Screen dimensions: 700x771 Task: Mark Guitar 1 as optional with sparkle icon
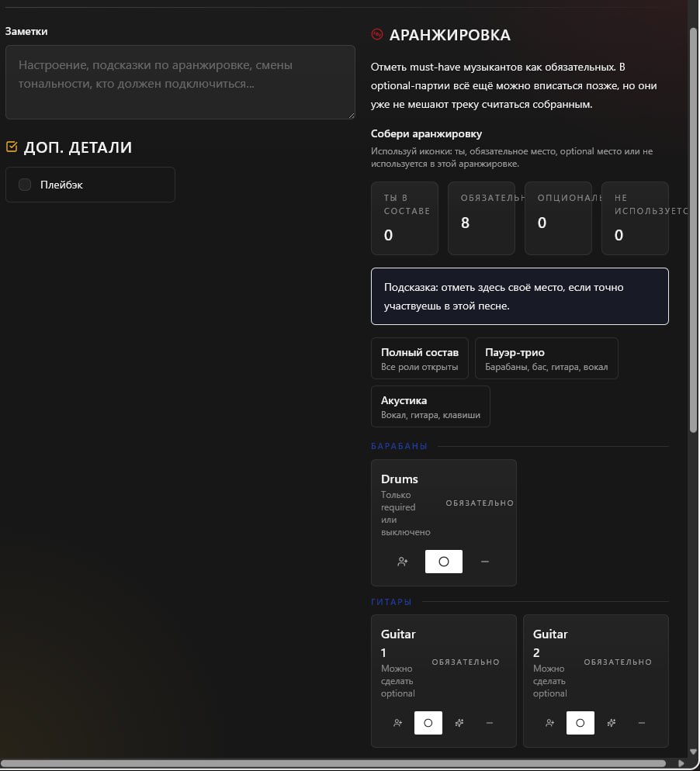tap(459, 723)
